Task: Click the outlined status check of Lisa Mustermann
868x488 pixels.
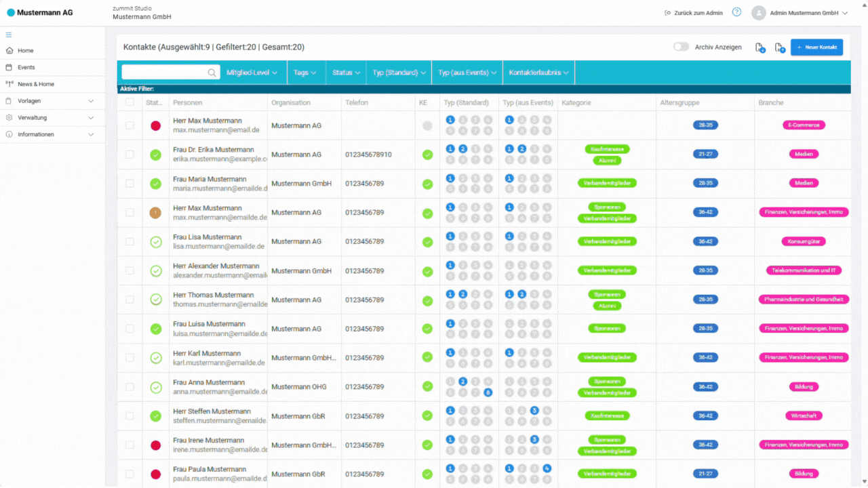Action: click(155, 242)
